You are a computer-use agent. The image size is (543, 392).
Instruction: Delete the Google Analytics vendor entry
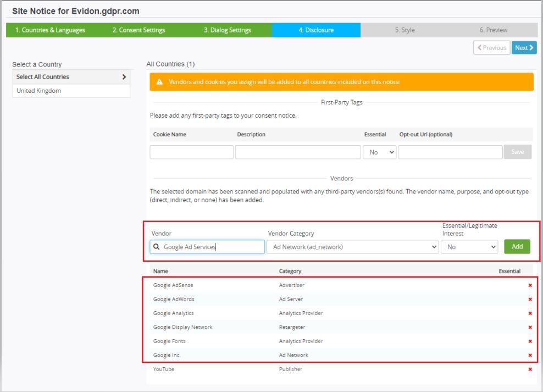click(x=530, y=313)
